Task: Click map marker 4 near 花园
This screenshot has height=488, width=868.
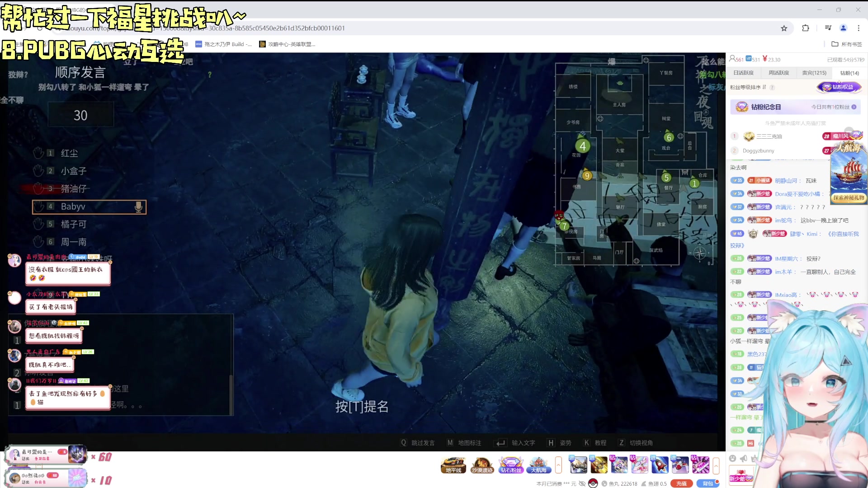Action: coord(583,146)
